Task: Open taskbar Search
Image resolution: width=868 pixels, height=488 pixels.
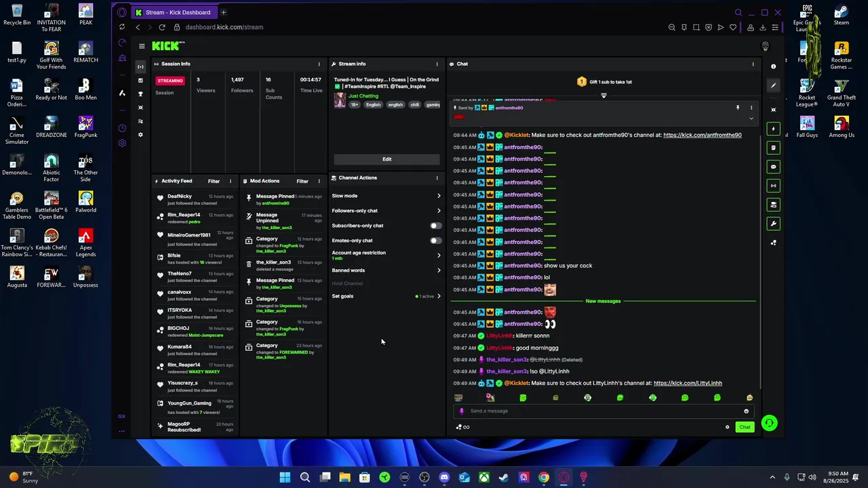Action: (305, 477)
